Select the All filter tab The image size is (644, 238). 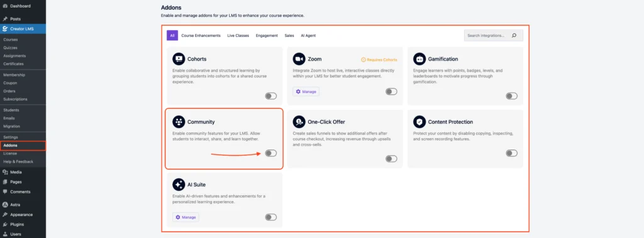pos(172,36)
